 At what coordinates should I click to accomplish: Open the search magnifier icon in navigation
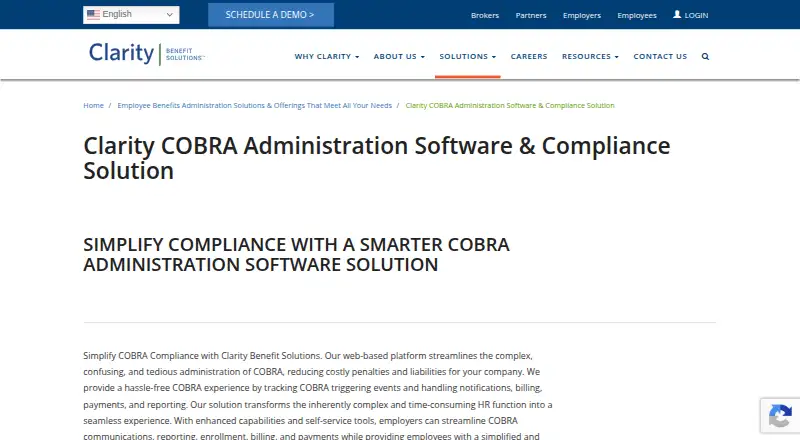pos(705,57)
